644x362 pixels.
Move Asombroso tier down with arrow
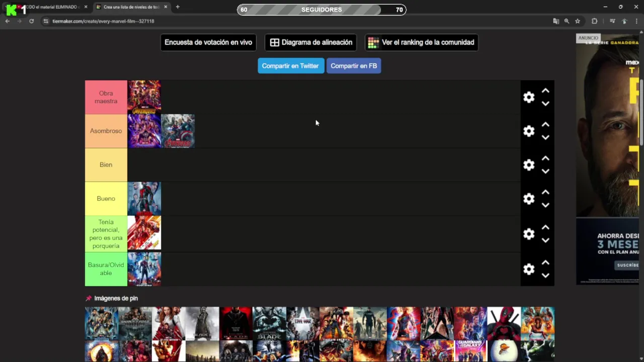pyautogui.click(x=545, y=137)
